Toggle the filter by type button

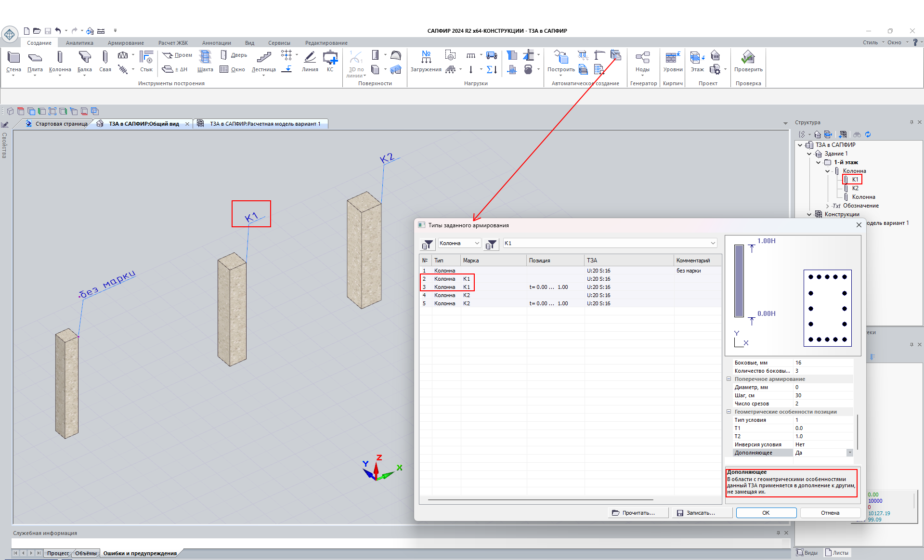428,245
